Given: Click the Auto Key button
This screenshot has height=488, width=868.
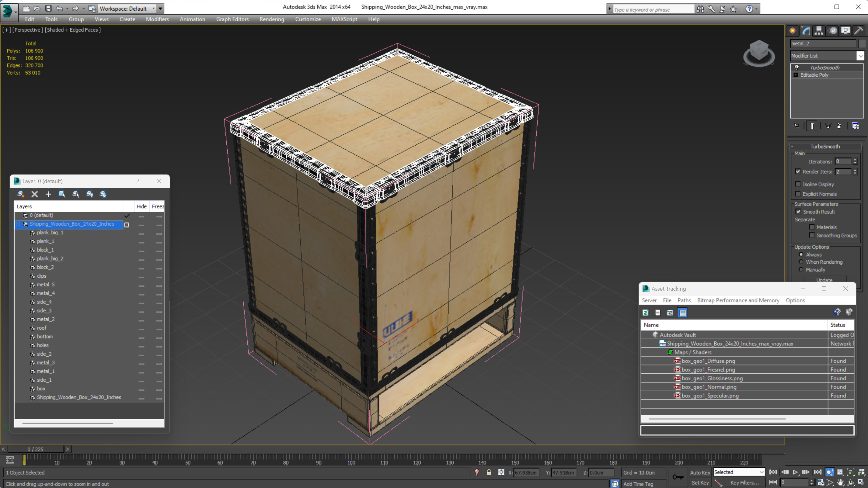Looking at the screenshot, I should coord(700,472).
